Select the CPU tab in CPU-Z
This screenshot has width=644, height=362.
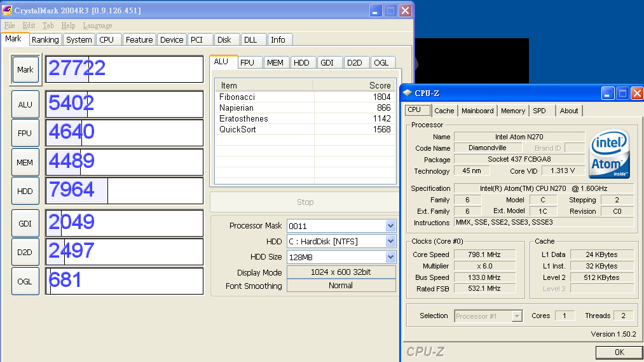coord(418,109)
